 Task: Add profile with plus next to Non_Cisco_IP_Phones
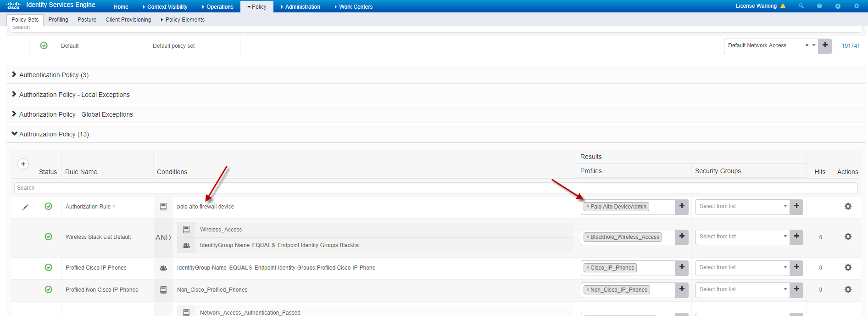pyautogui.click(x=682, y=289)
